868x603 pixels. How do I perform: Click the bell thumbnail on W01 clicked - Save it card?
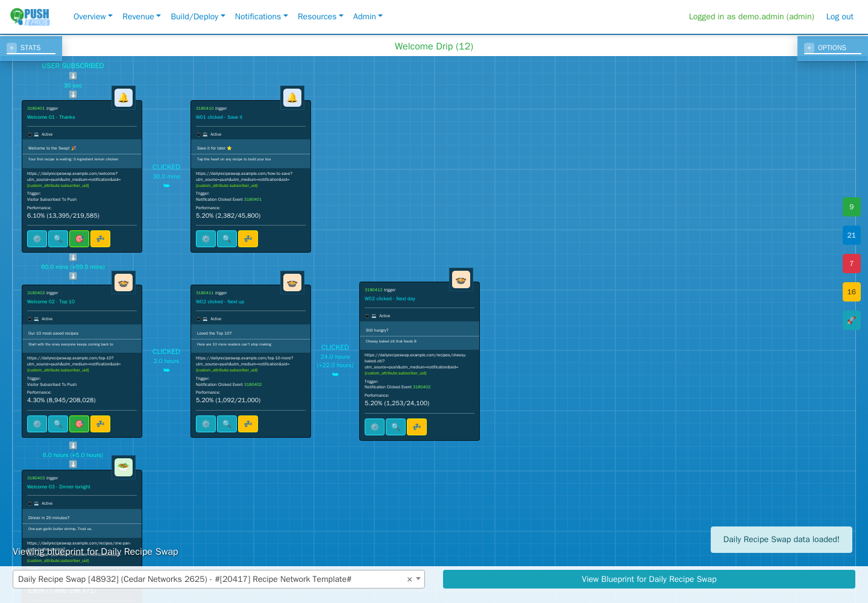[292, 98]
